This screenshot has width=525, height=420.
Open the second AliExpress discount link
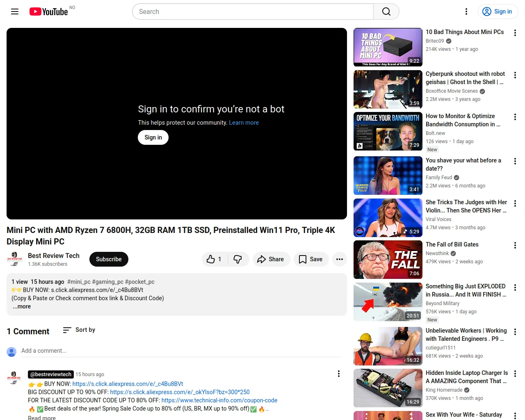pos(180,392)
